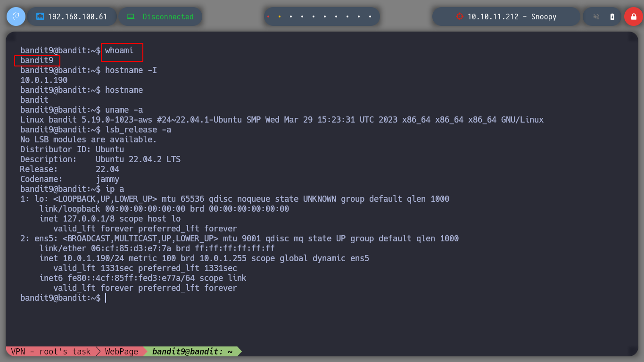Screen dimensions: 644x362
Task: Select the active "bandit9@bandit: ~" tab
Action: [x=192, y=351]
